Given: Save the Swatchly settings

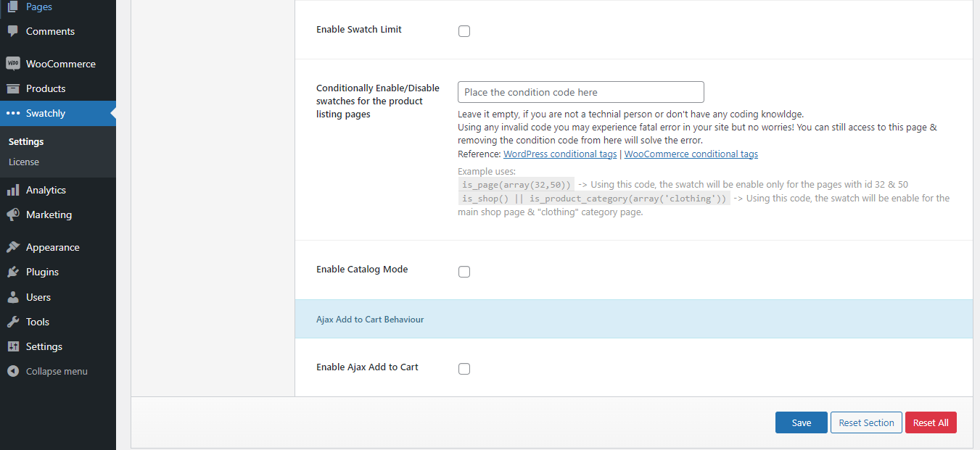Looking at the screenshot, I should pos(801,422).
